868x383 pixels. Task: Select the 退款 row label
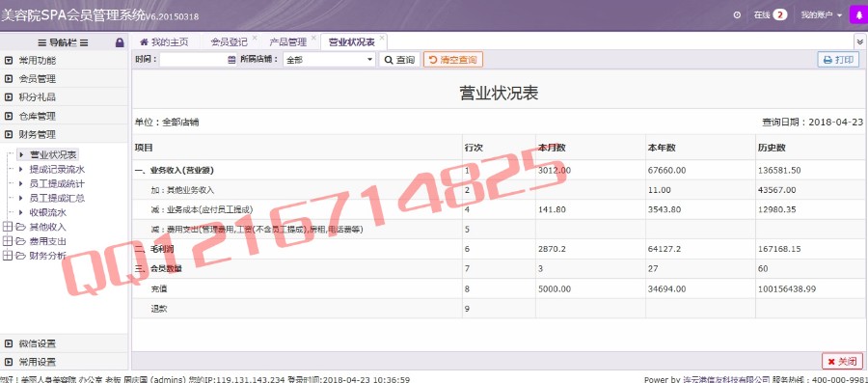pos(159,309)
